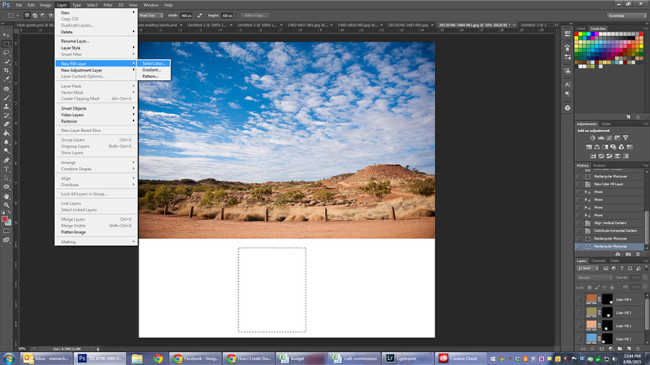Click the foreground color swatch in toolbox
Image resolution: width=650 pixels, height=365 pixels.
[5, 219]
